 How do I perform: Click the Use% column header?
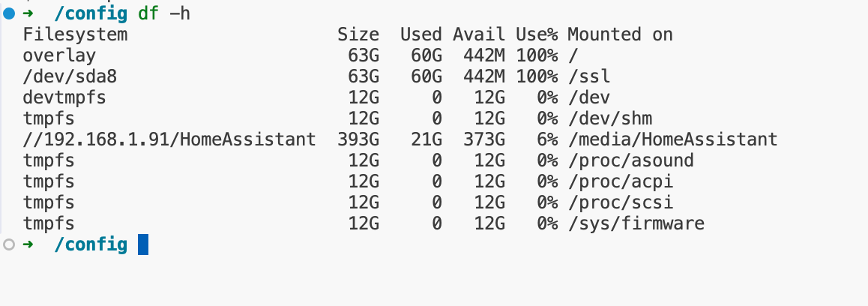tap(537, 34)
